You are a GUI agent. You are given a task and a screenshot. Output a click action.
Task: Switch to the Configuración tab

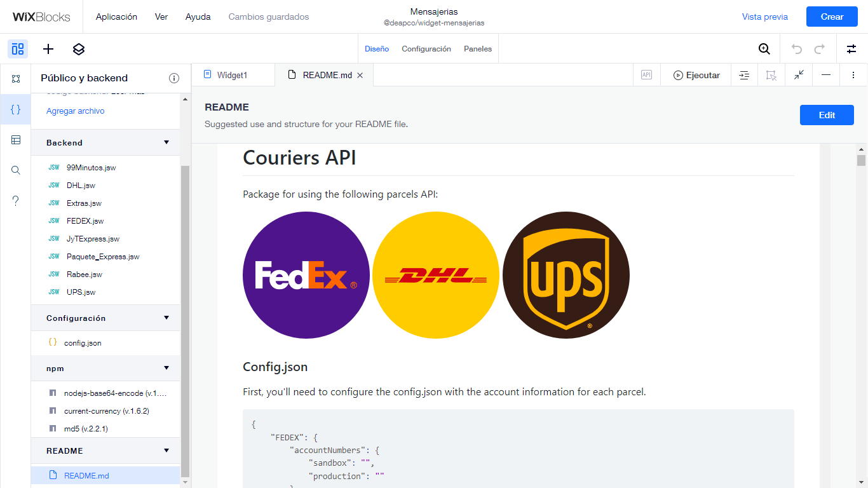(x=426, y=49)
